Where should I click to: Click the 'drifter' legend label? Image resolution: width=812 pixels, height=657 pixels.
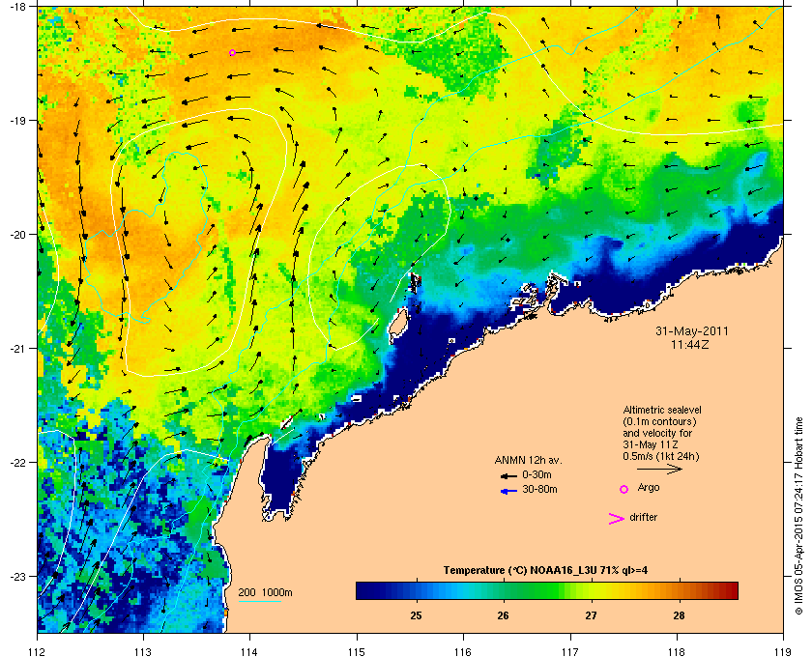coord(643,517)
